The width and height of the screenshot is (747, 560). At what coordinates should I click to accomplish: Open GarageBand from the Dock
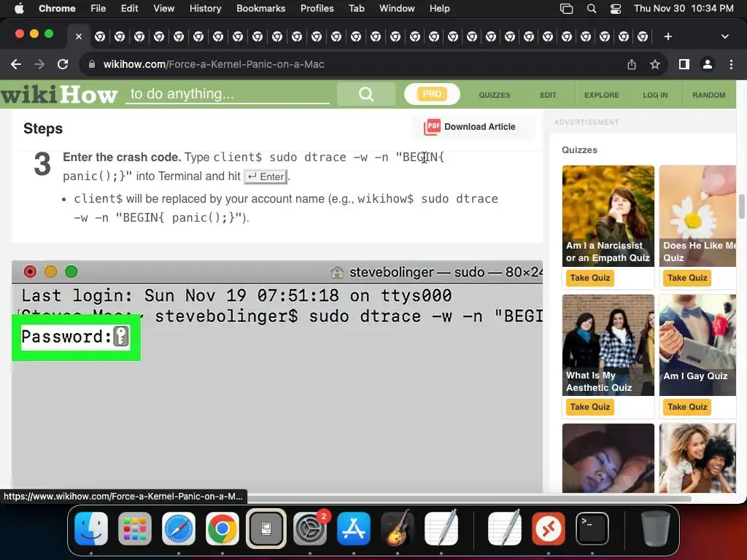click(398, 528)
